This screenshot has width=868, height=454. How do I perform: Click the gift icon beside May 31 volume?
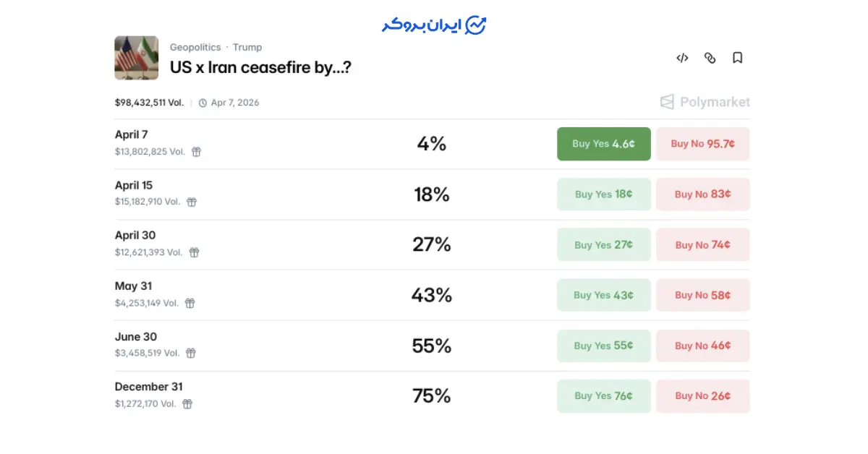pos(190,303)
